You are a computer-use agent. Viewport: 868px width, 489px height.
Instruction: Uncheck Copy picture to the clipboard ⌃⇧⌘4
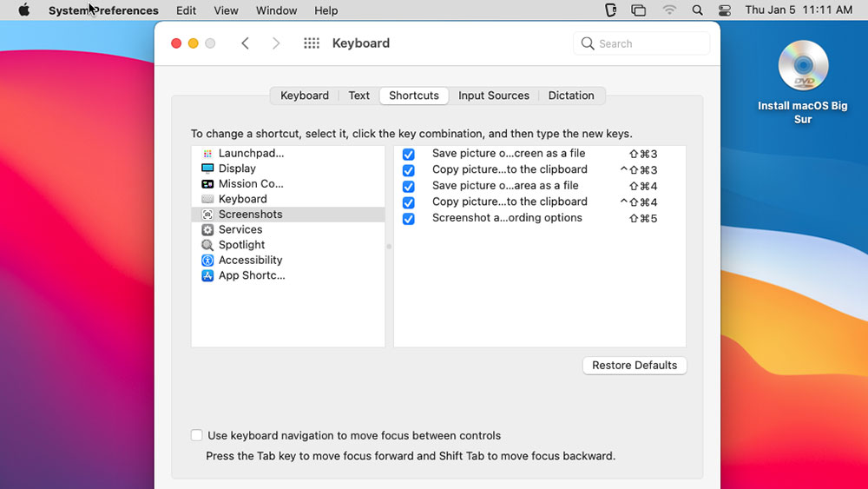coord(409,202)
